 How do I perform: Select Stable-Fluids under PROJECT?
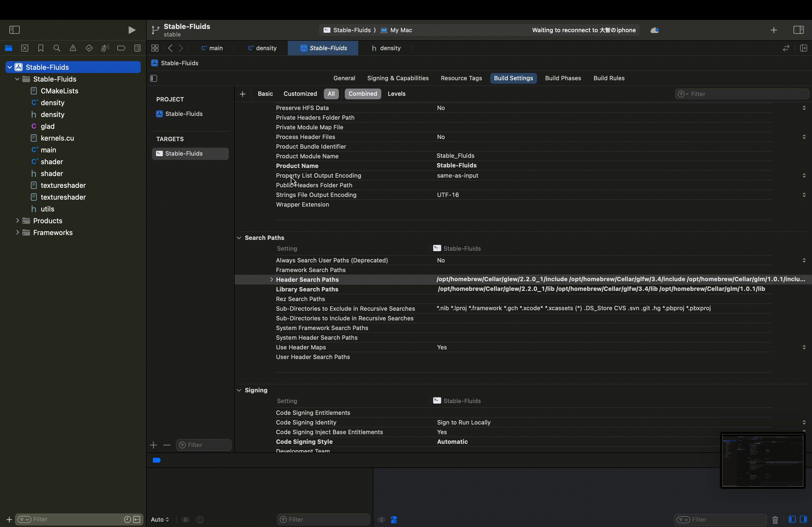tap(179, 114)
